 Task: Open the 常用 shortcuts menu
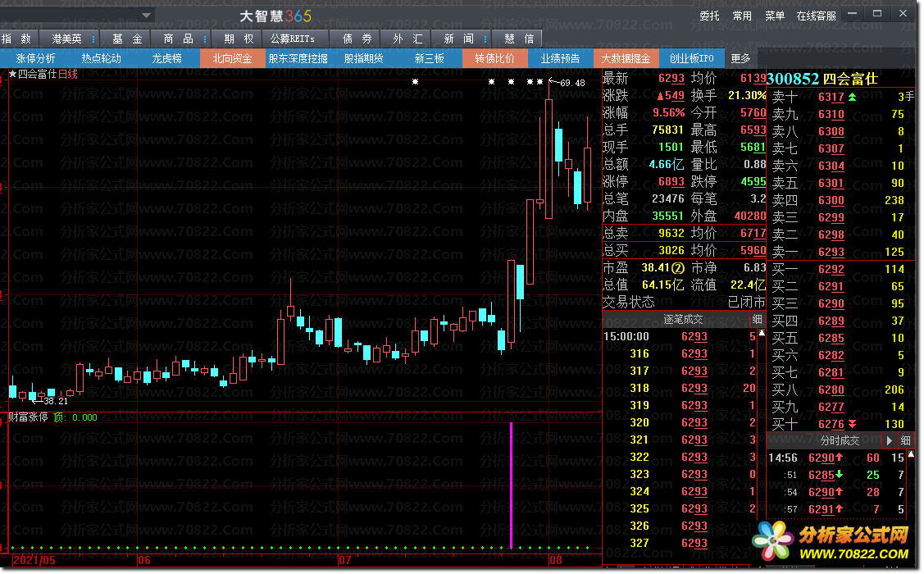[742, 16]
